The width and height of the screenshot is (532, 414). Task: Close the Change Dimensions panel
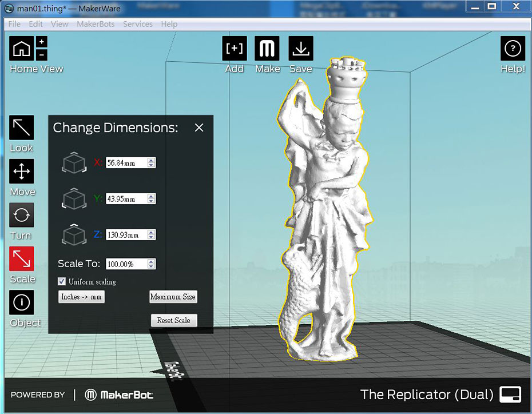pos(199,128)
